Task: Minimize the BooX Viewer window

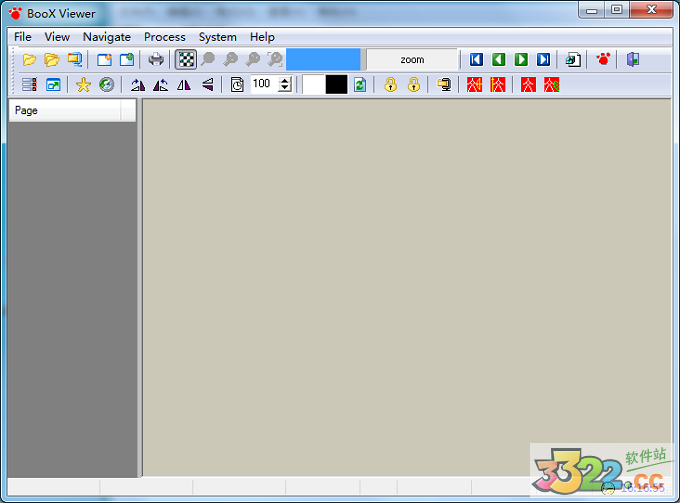Action: pyautogui.click(x=591, y=10)
